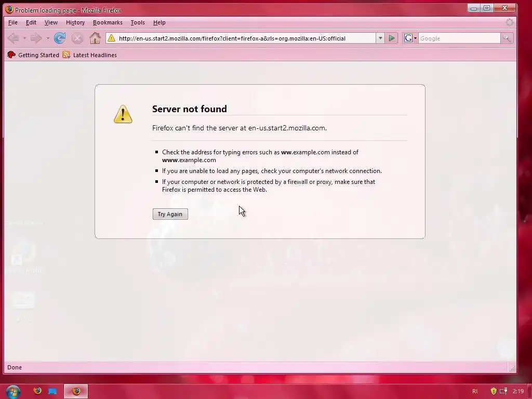This screenshot has width=532, height=399.
Task: Click the activity throbber icon
Action: tap(509, 22)
